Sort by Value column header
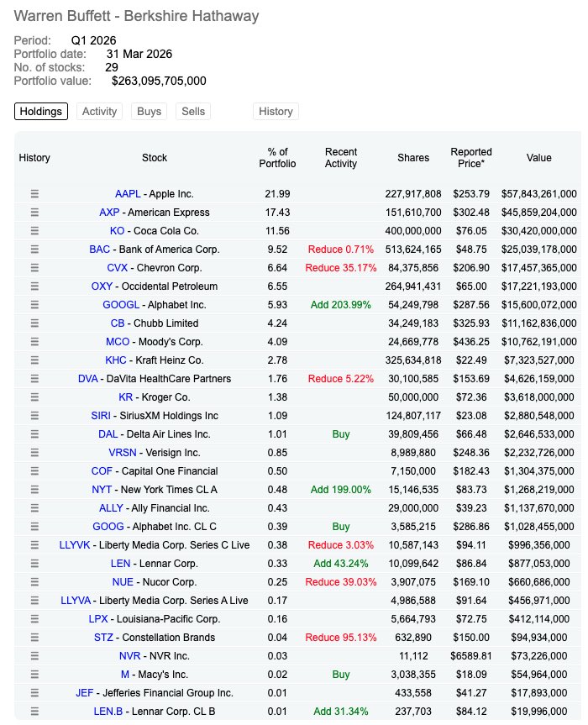The image size is (588, 725). tap(539, 158)
